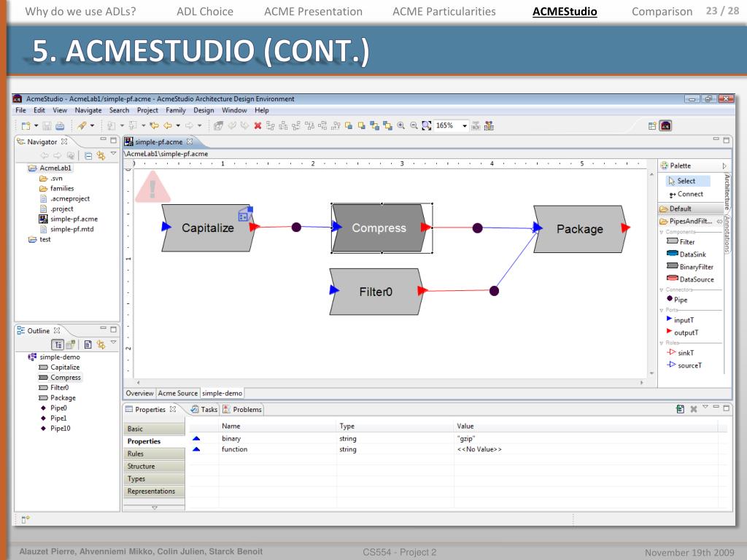Open the Design menu

pyautogui.click(x=204, y=110)
